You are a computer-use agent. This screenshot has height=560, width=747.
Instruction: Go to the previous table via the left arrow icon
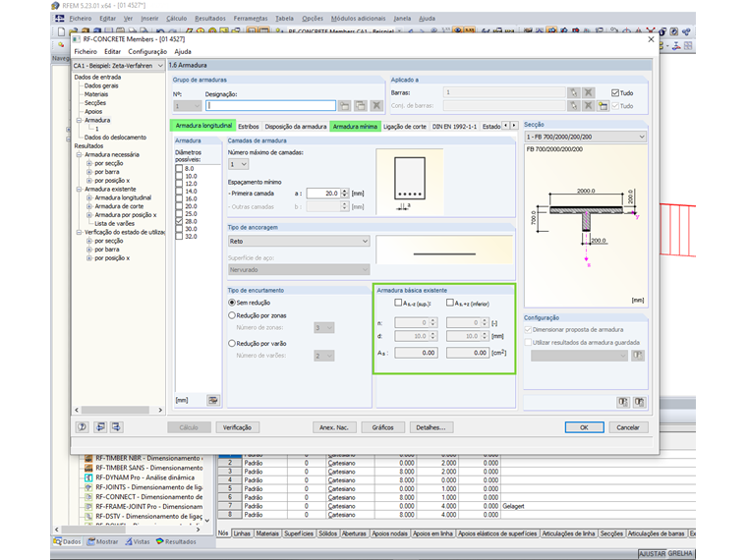coord(100,427)
